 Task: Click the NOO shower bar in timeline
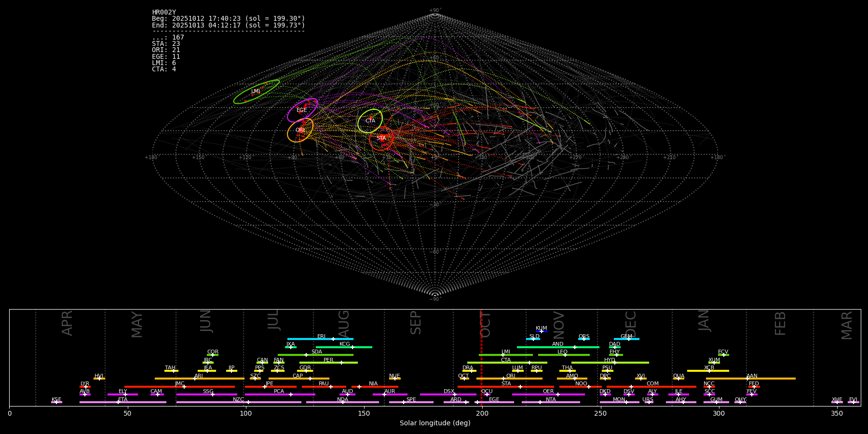tap(581, 387)
